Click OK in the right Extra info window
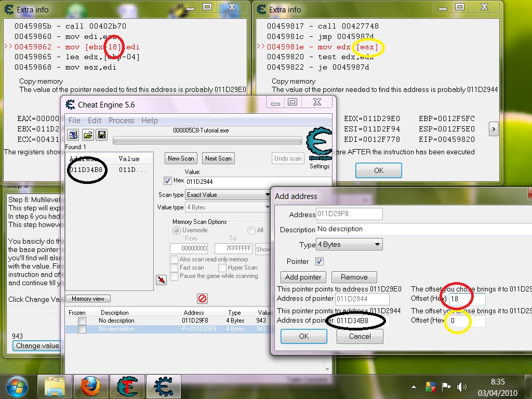Image resolution: width=532 pixels, height=399 pixels. pos(379,170)
